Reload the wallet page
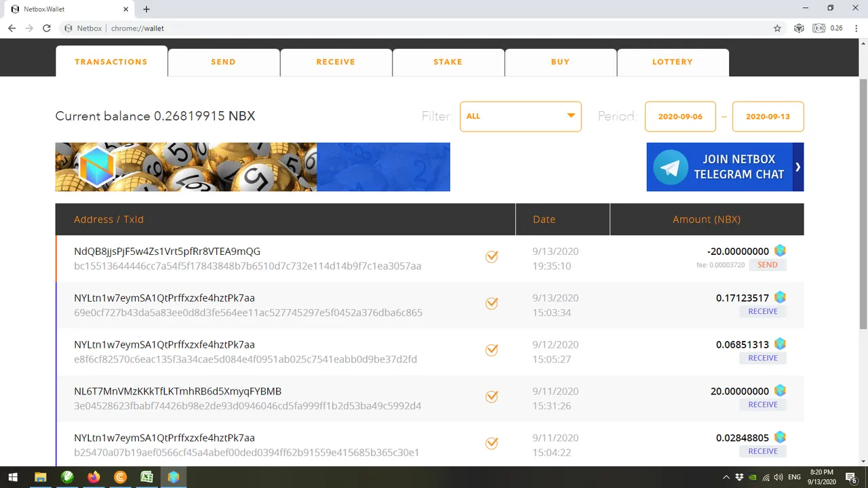The width and height of the screenshot is (868, 488). (x=47, y=28)
